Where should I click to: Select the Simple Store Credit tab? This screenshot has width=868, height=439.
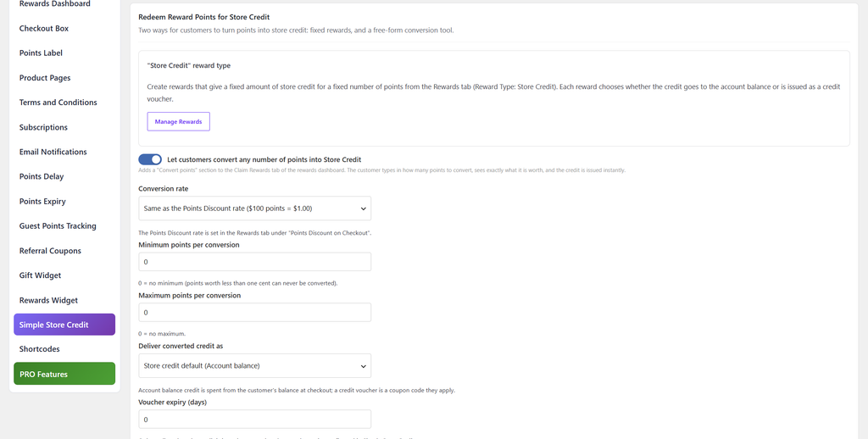64,325
